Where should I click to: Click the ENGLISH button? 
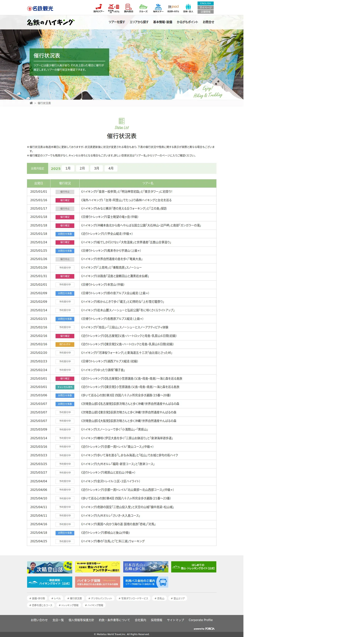[205, 3]
